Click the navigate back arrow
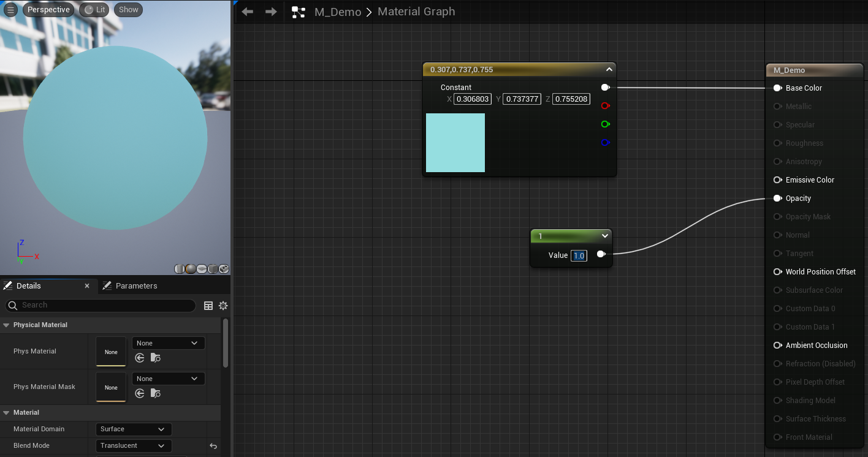 tap(248, 12)
